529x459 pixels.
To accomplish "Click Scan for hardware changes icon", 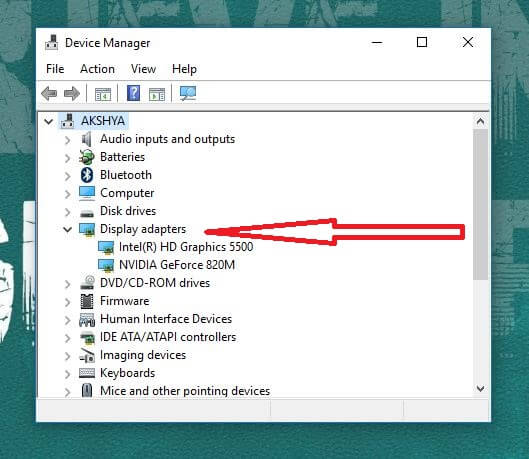I will point(188,93).
